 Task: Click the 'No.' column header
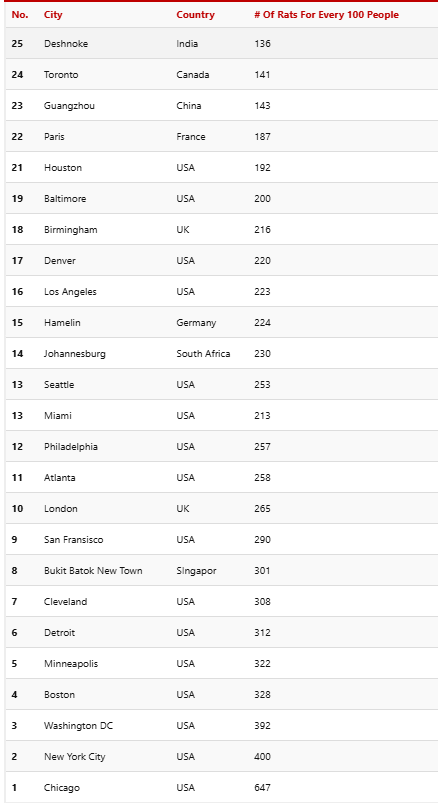pyautogui.click(x=20, y=15)
